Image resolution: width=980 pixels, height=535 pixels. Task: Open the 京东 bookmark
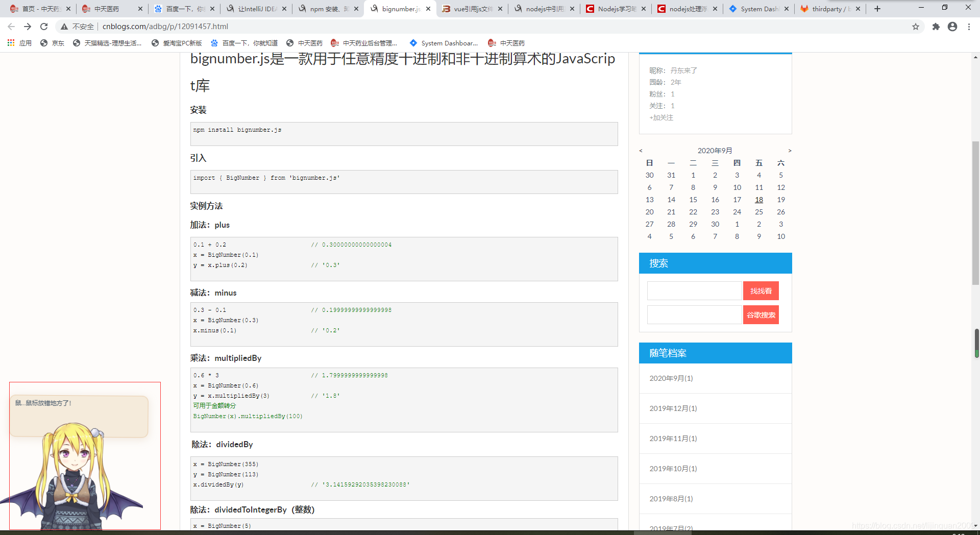(52, 43)
